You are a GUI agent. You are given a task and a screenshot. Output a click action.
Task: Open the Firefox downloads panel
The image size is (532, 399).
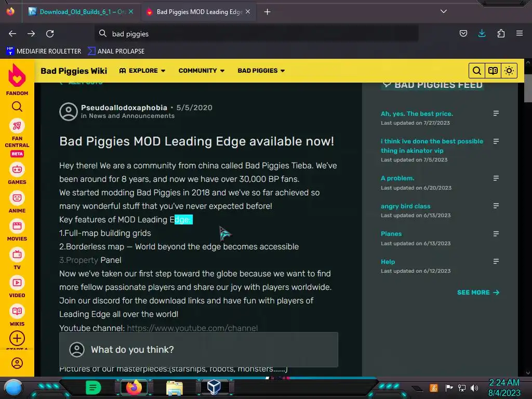click(x=482, y=33)
